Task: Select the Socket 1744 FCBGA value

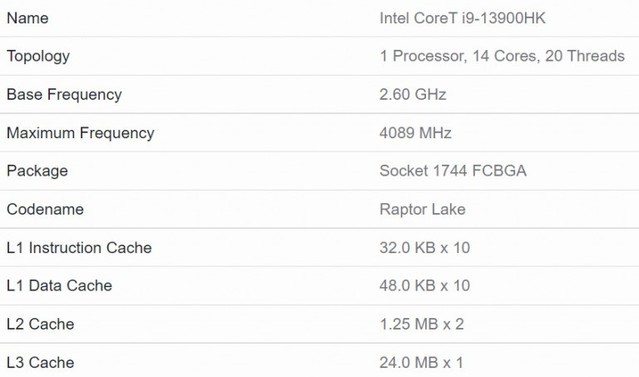Action: tap(453, 170)
